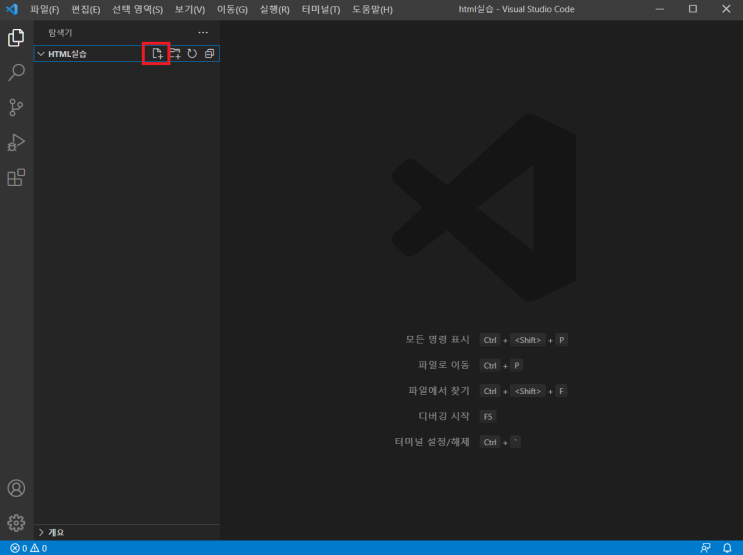Create a new folder in HTML실습
Image resolution: width=743 pixels, height=555 pixels.
click(175, 54)
